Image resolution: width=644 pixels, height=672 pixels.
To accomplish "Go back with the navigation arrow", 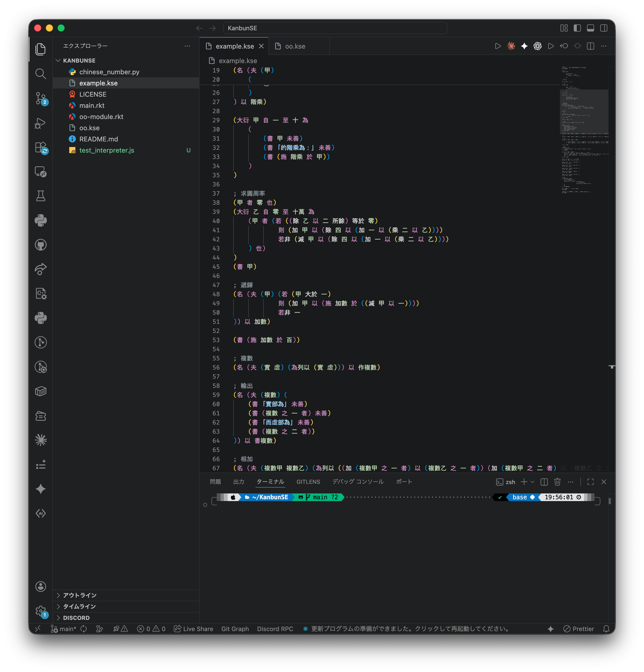I will coord(199,28).
